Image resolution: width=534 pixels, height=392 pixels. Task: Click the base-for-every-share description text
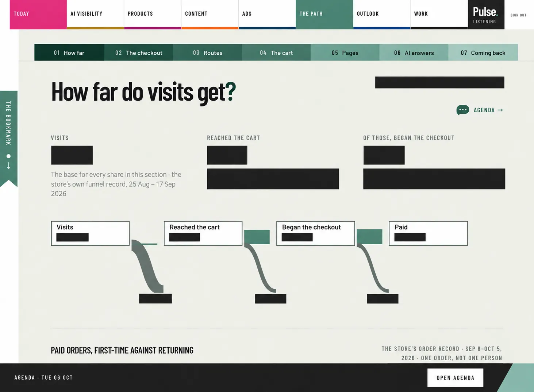pyautogui.click(x=116, y=184)
